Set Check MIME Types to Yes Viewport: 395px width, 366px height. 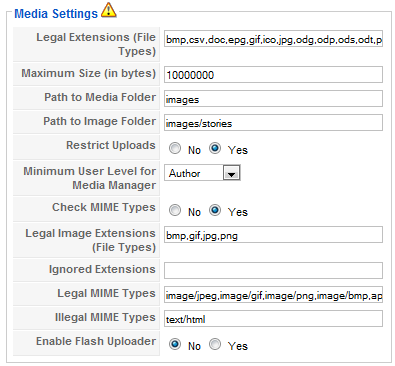pyautogui.click(x=215, y=210)
